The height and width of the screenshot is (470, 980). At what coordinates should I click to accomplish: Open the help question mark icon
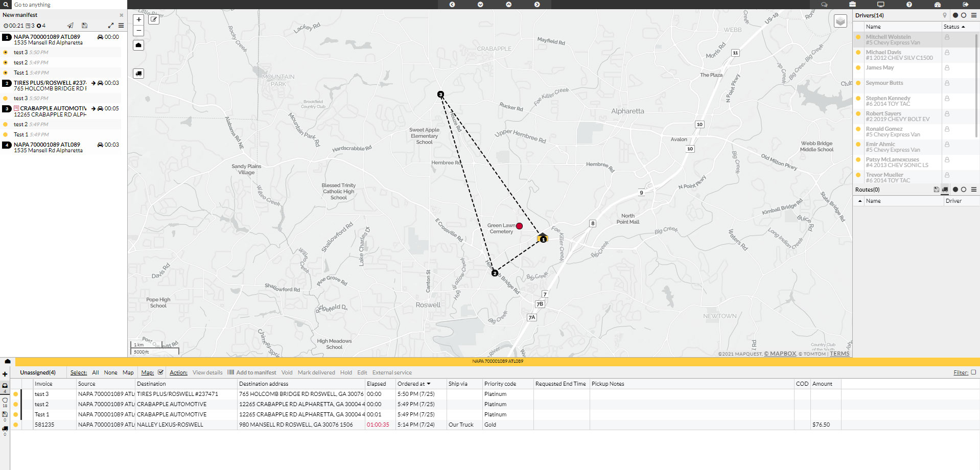point(909,5)
